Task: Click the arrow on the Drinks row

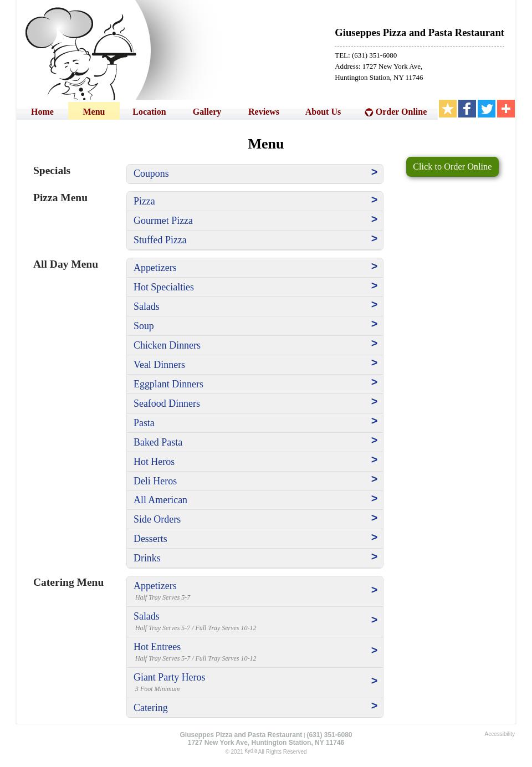Action: pos(374,557)
